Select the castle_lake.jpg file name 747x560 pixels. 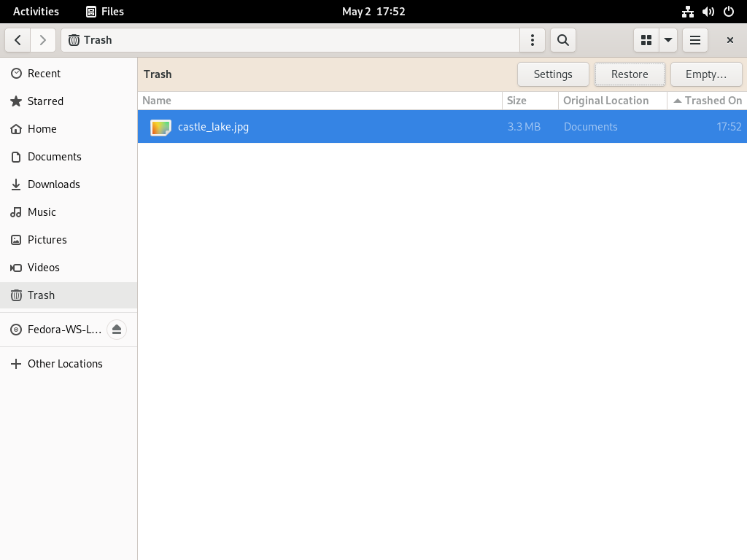pyautogui.click(x=214, y=127)
